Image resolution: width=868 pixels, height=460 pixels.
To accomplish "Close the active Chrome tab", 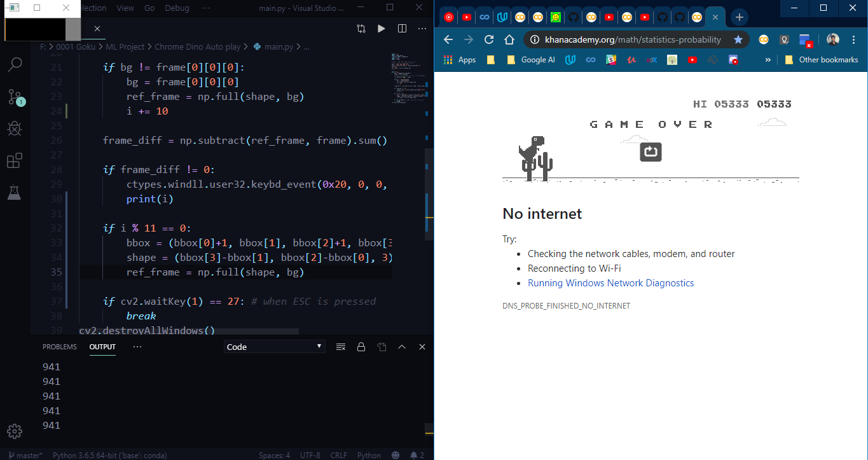I will pos(715,17).
